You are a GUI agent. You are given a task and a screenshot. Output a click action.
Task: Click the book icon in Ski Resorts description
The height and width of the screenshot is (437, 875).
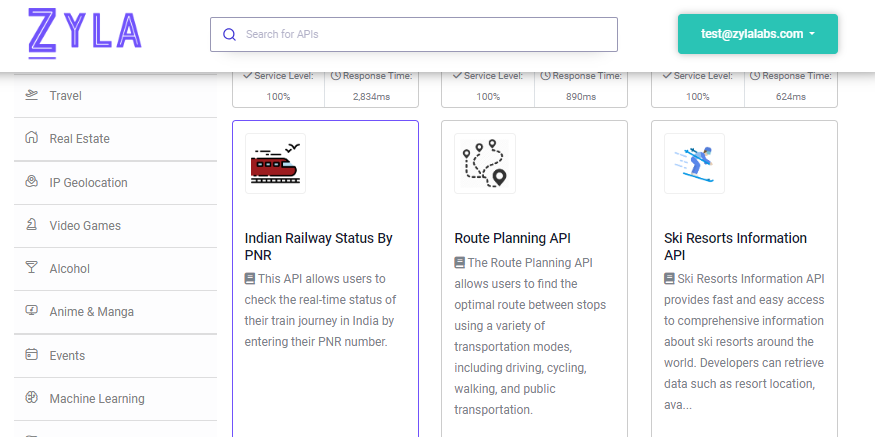669,278
